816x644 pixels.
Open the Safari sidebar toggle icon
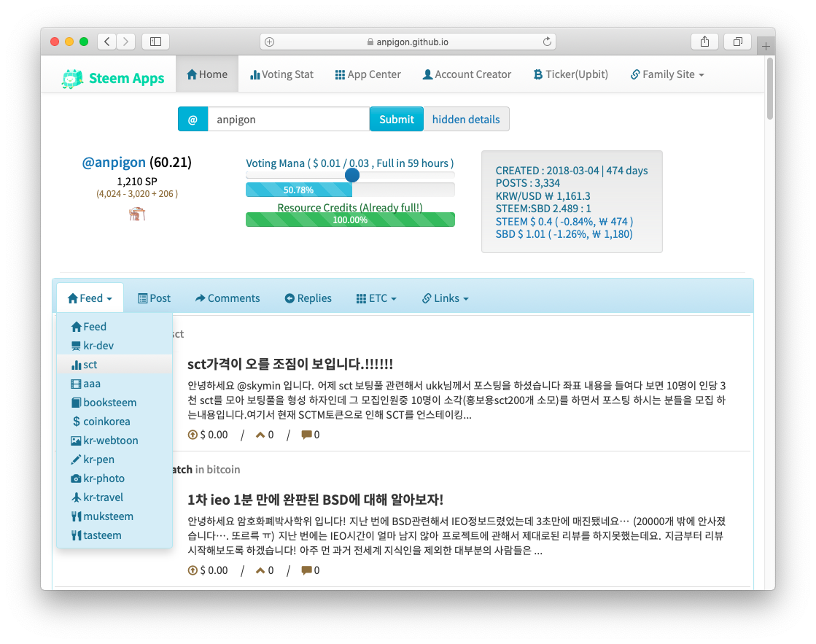point(155,42)
